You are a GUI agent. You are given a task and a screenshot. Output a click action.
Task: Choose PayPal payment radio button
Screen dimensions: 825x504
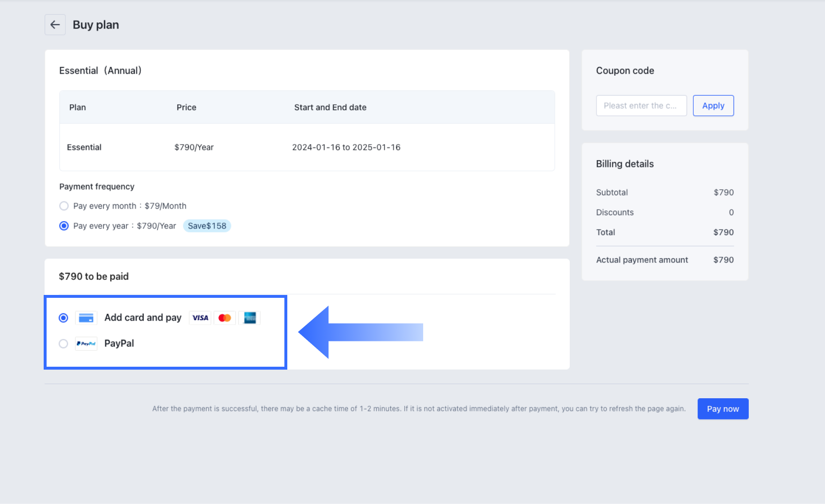coord(64,343)
